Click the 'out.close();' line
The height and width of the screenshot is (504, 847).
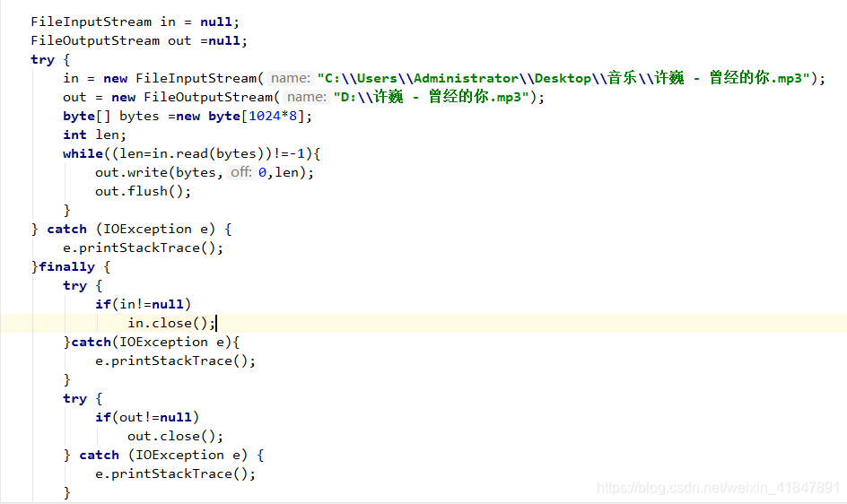point(175,437)
